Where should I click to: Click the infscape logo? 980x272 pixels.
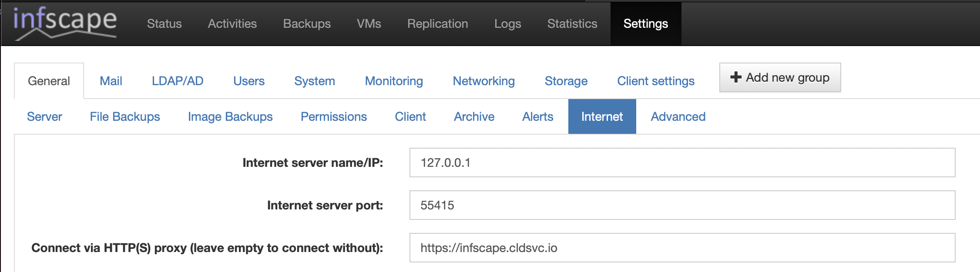tap(65, 23)
